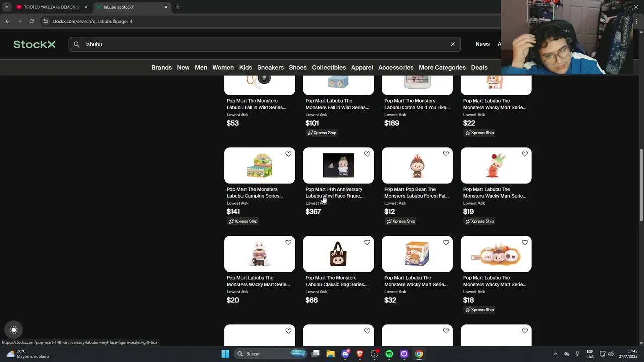Favorite the Labubu Classic Bag Series item
Viewport: 644px width, 362px height.
[x=367, y=243]
